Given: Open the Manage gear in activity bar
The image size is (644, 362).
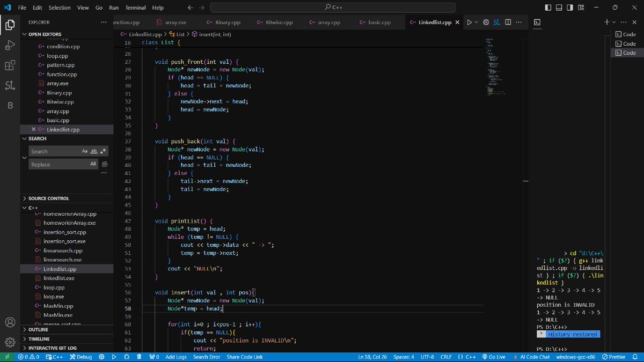Looking at the screenshot, I should (10, 342).
